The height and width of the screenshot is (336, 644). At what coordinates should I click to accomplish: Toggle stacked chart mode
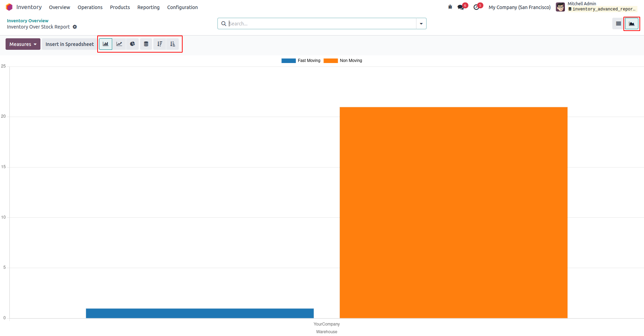(x=146, y=44)
